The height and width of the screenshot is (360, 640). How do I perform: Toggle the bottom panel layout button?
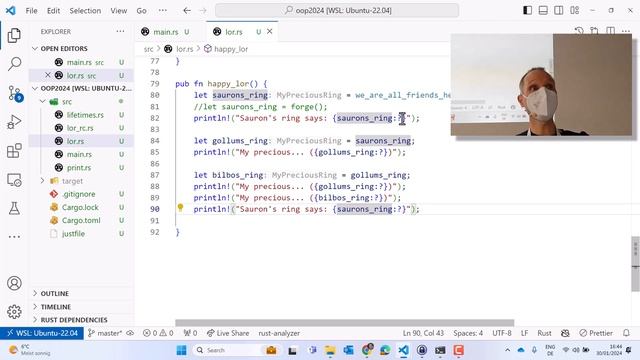(x=543, y=10)
